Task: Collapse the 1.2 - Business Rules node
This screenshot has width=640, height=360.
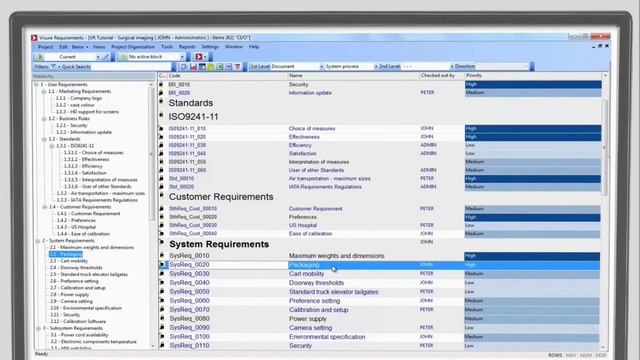Action: click(x=44, y=119)
